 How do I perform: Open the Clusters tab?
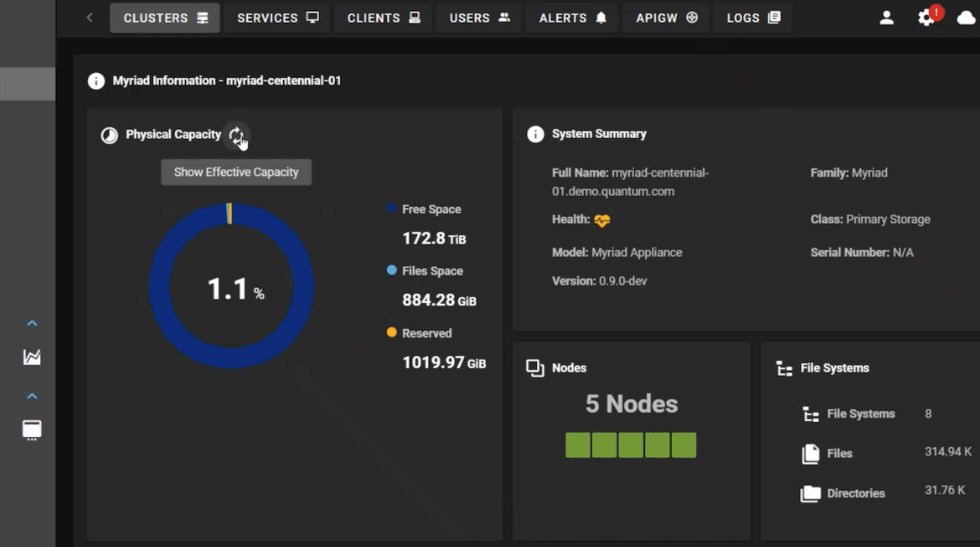165,18
